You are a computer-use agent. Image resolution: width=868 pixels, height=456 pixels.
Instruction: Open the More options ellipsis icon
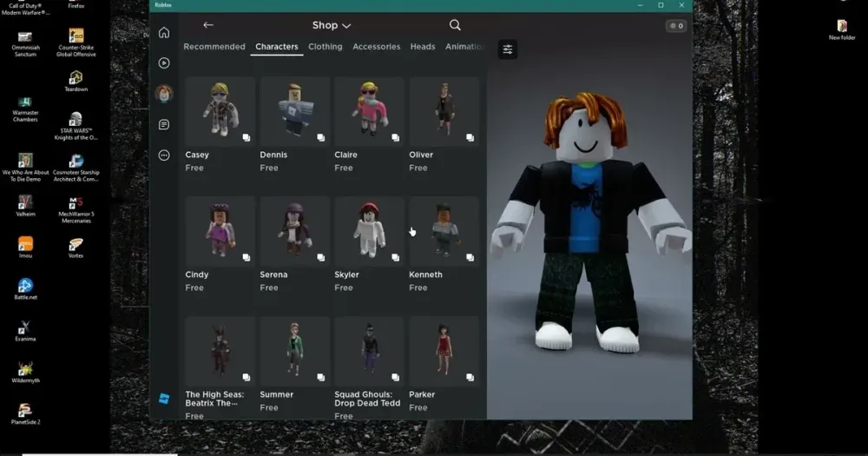point(164,155)
